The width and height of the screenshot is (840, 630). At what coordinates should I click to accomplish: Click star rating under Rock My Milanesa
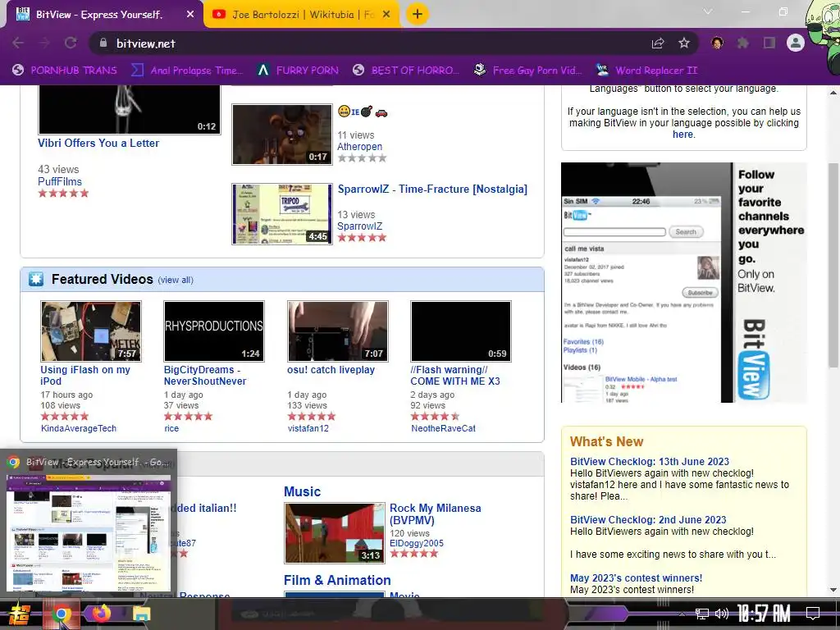[x=413, y=554]
